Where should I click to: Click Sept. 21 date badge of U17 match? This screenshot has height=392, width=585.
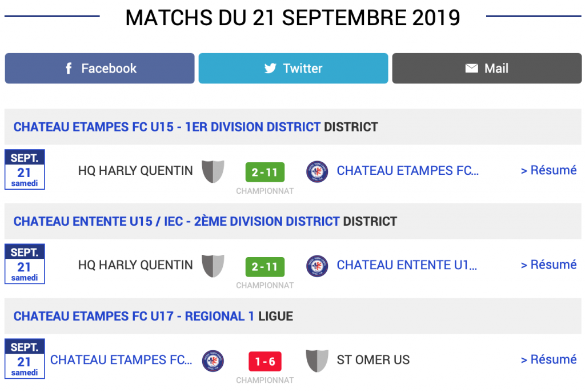pyautogui.click(x=25, y=359)
